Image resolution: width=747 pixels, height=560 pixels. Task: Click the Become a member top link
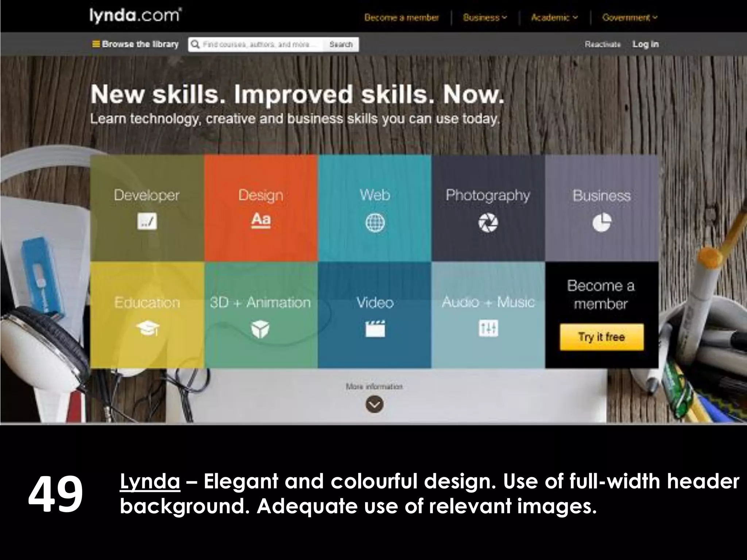402,17
